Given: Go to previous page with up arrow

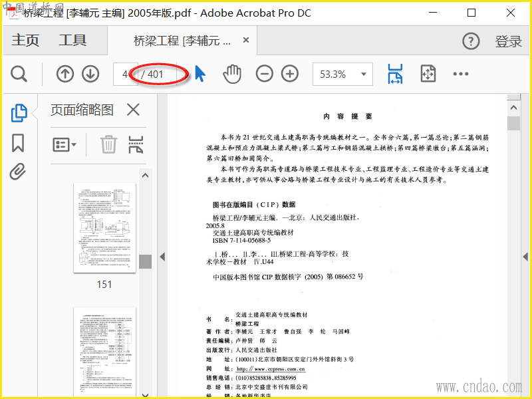Looking at the screenshot, I should pos(65,74).
